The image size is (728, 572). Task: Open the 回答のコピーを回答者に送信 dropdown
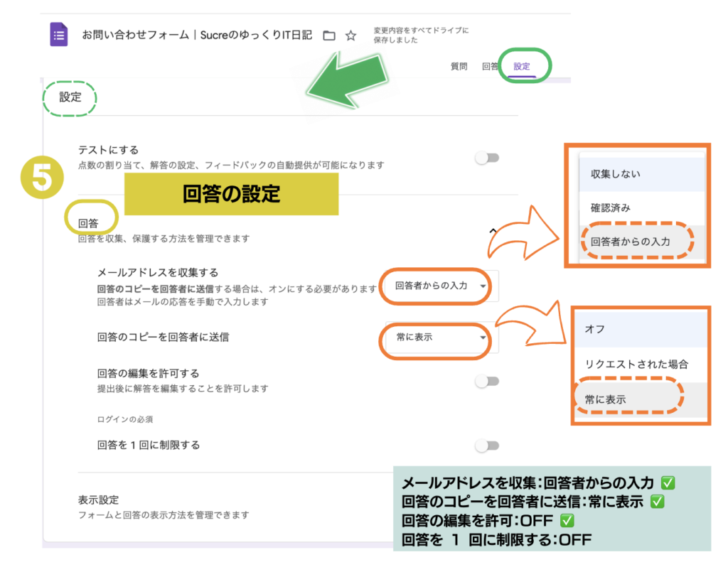435,338
